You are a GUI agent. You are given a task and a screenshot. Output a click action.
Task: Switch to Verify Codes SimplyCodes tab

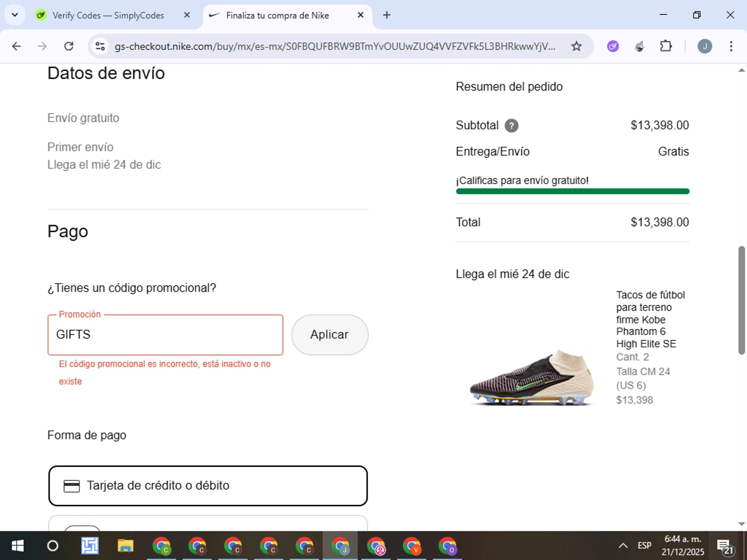pos(108,15)
